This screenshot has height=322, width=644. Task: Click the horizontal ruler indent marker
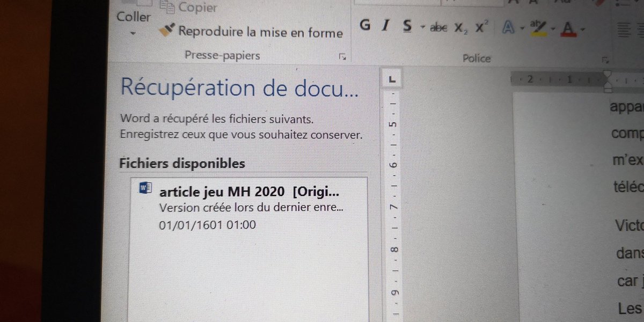click(x=608, y=80)
